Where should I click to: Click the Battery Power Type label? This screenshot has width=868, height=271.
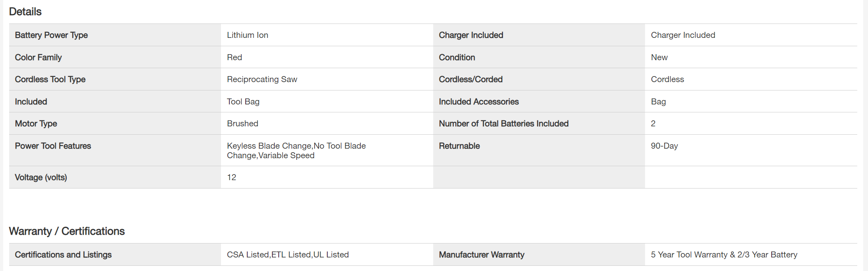point(51,35)
